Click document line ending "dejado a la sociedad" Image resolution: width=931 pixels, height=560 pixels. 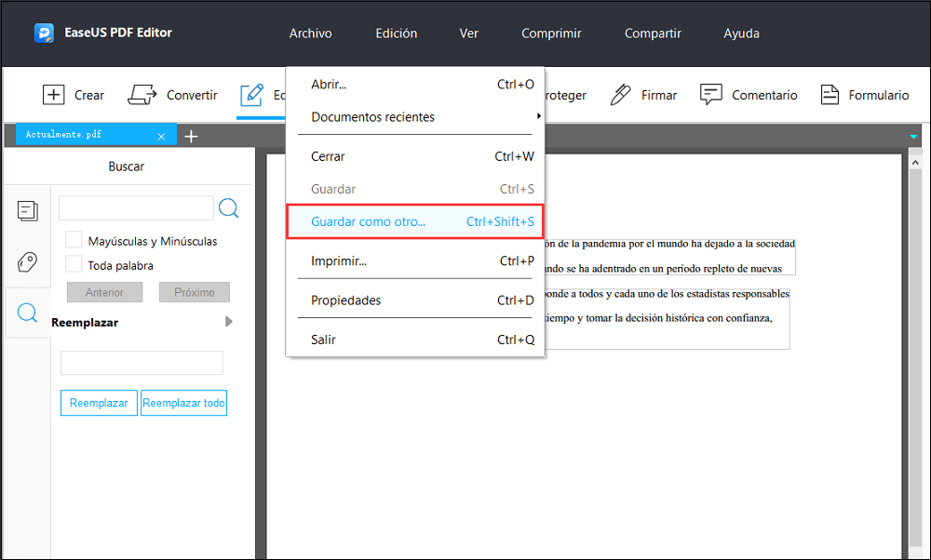tap(669, 244)
